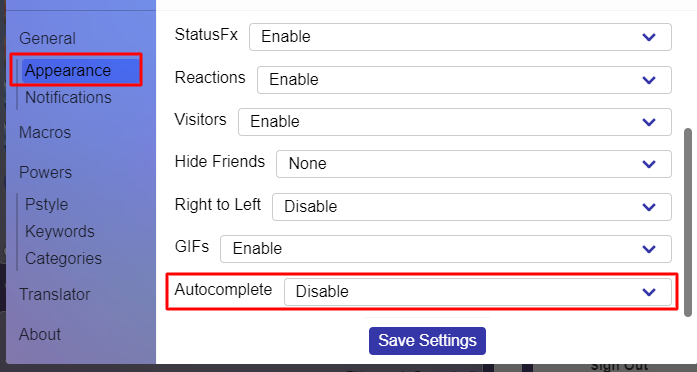Click the settings panel vertical scrollbar
697x372 pixels.
tap(688, 222)
